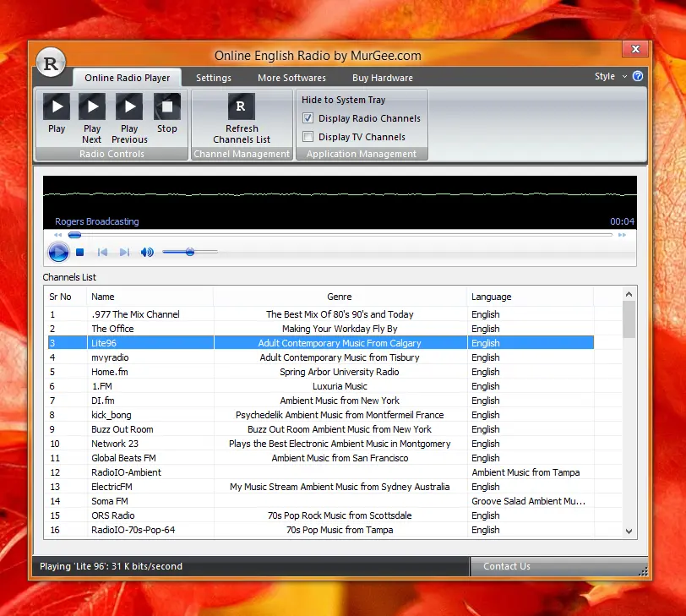Click the 'Playing Lite 96' status bar text
Viewport: 686px width, 616px height.
tap(112, 566)
